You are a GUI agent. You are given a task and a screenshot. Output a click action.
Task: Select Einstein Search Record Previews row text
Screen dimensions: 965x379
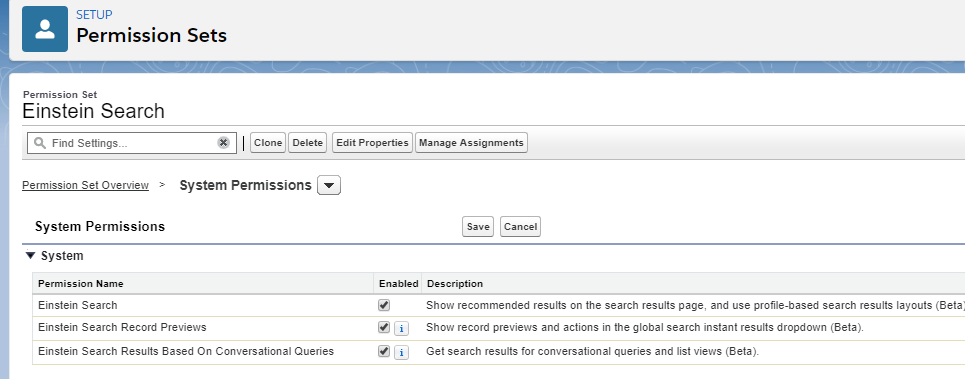(x=122, y=327)
